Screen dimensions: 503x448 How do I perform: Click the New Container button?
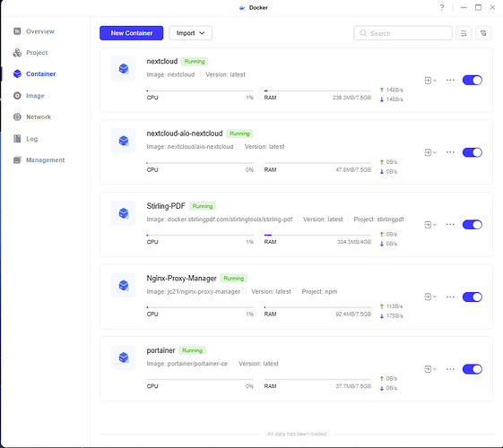tap(131, 33)
